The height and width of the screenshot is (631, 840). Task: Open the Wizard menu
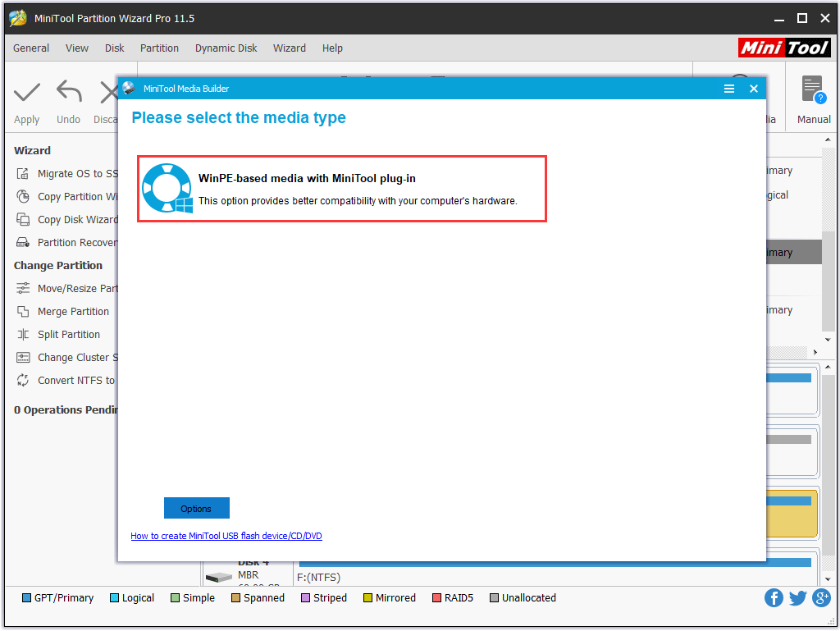290,48
